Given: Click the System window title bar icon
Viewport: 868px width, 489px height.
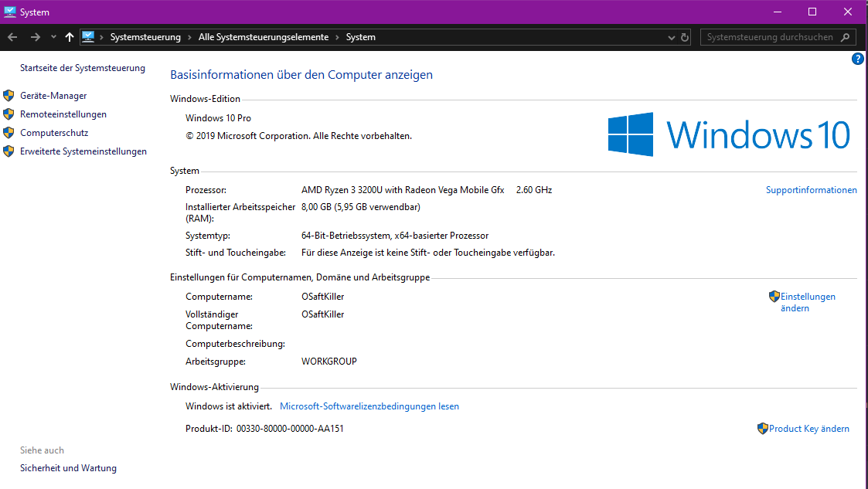Looking at the screenshot, I should [x=9, y=12].
